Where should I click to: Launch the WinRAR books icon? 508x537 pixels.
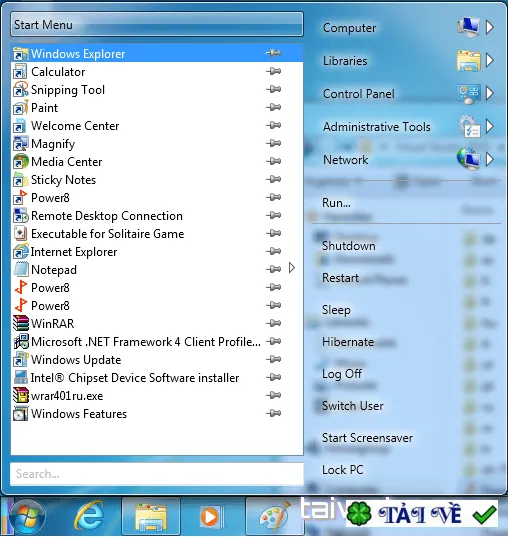pos(20,324)
